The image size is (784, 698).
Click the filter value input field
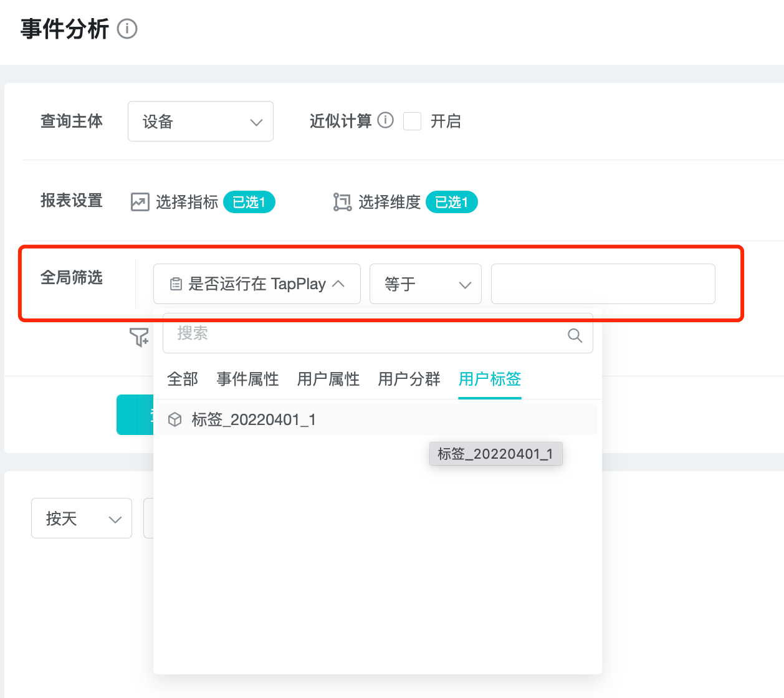pos(602,284)
